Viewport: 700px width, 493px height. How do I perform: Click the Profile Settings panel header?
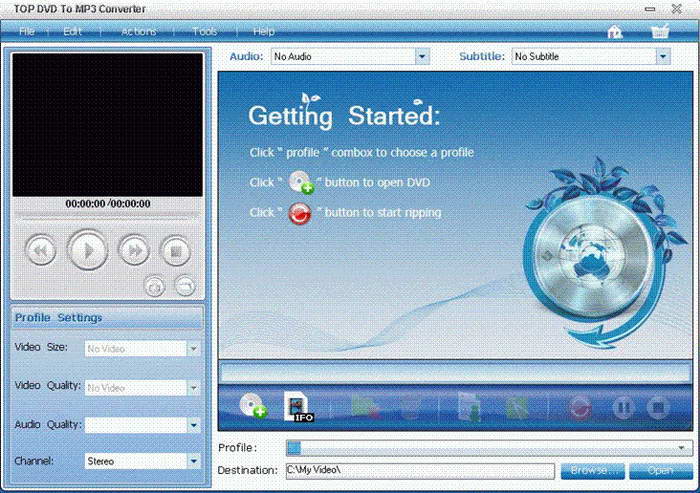pyautogui.click(x=107, y=318)
